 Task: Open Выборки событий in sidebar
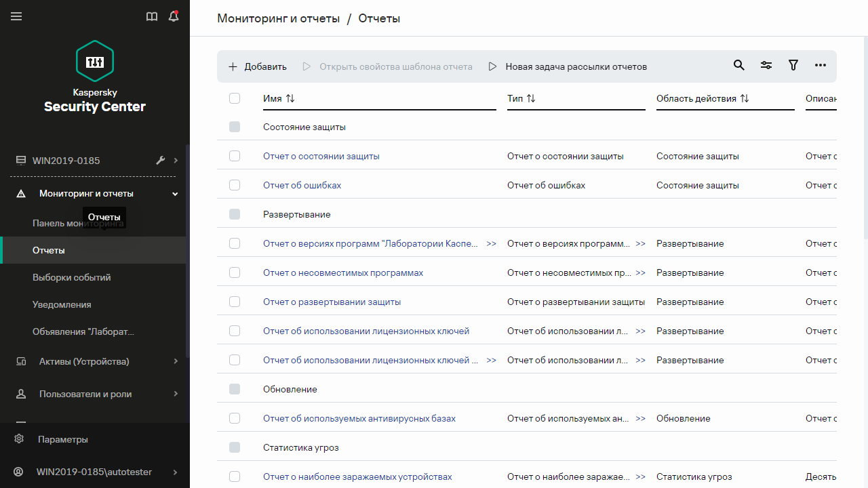71,277
